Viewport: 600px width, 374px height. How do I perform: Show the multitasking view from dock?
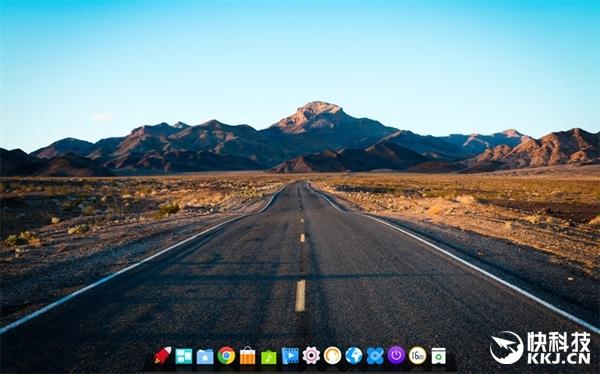184,356
